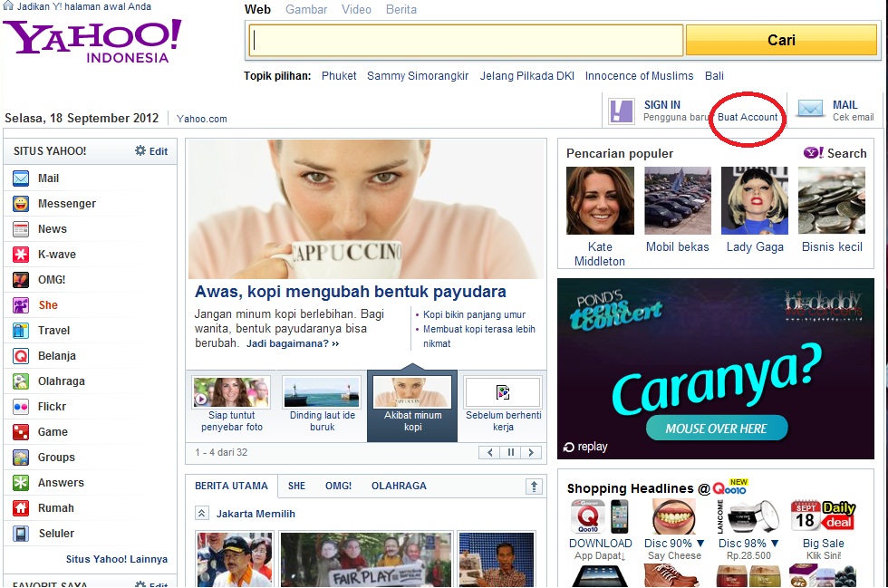Switch to the Video search tab
This screenshot has width=888, height=588.
[x=356, y=10]
